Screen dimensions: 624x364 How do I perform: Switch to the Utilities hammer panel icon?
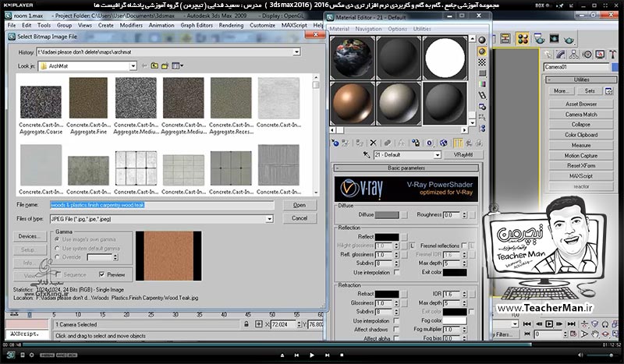coord(613,54)
